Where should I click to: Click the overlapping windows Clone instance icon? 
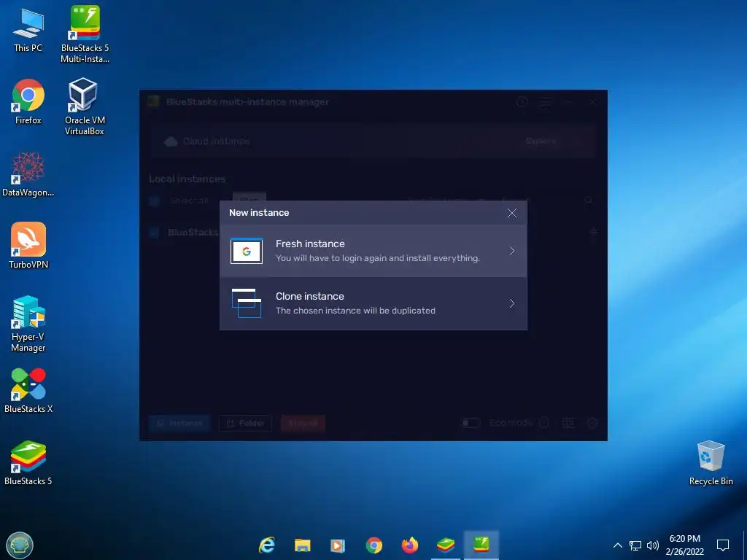[x=247, y=303]
